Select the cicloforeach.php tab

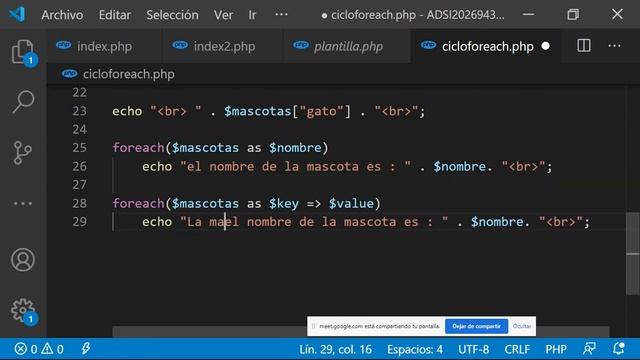[x=487, y=47]
